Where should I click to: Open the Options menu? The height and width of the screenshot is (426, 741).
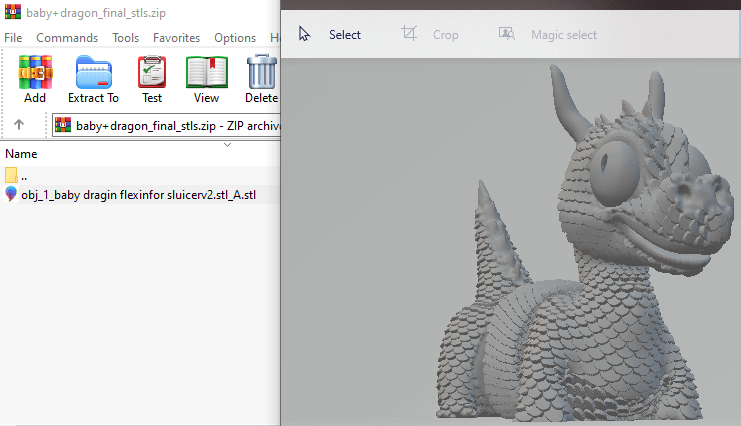point(235,38)
